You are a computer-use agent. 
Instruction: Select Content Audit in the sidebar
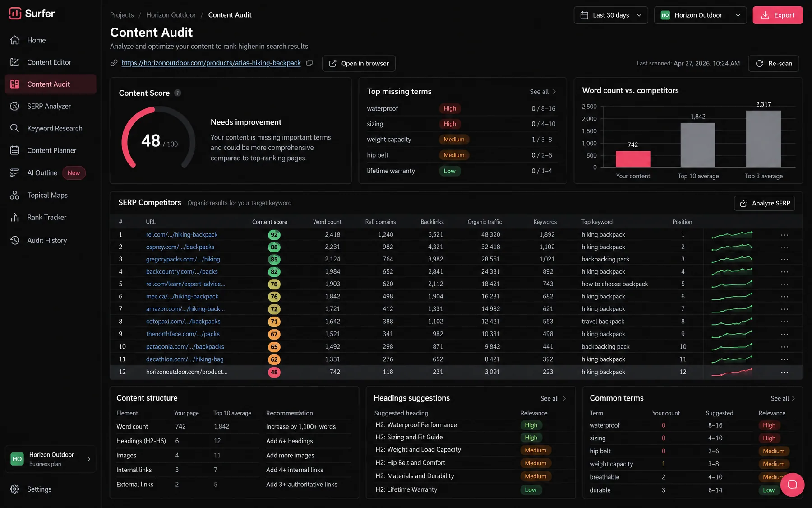pos(51,84)
